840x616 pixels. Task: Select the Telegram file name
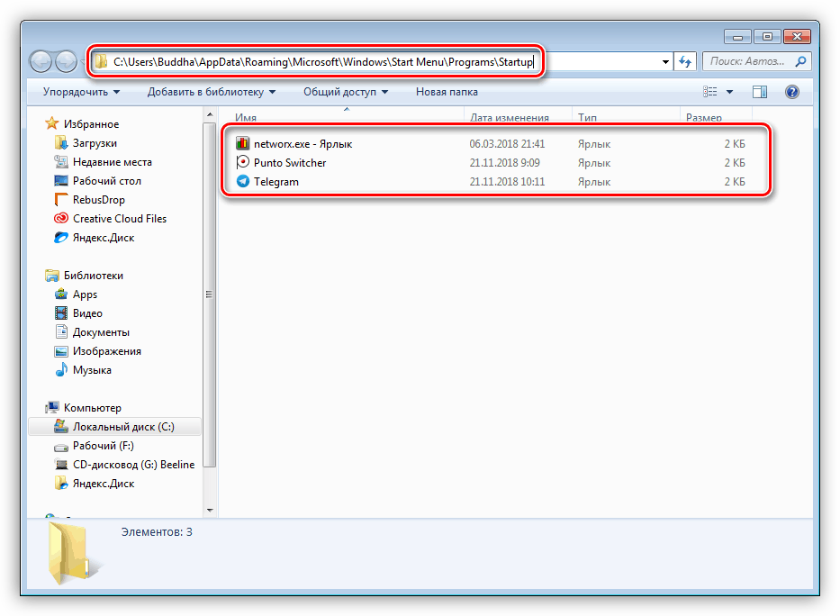[x=275, y=182]
